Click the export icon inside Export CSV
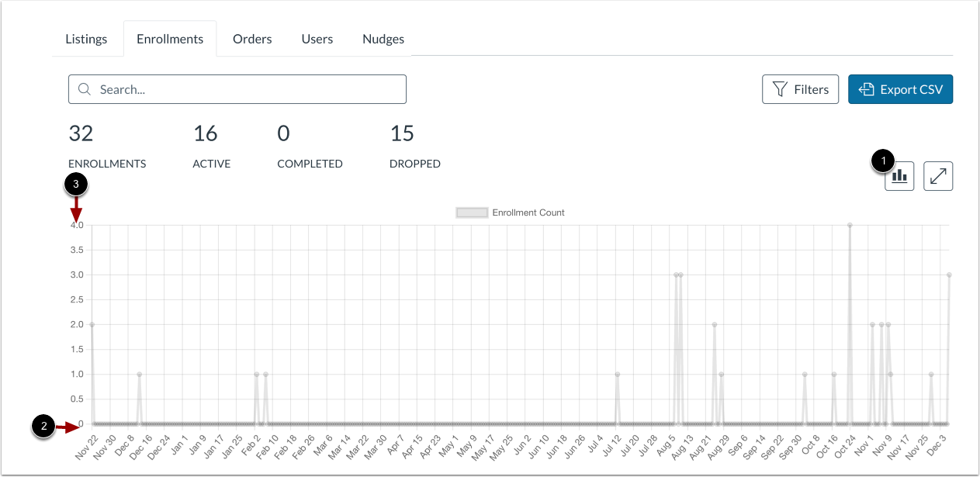Image resolution: width=980 pixels, height=477 pixels. pos(865,89)
